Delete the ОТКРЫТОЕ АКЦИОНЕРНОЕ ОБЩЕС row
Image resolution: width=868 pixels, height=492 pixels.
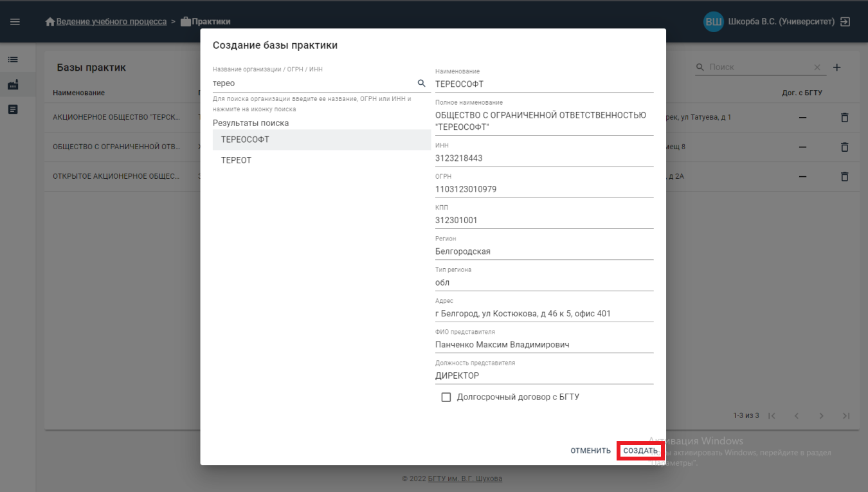coord(845,176)
